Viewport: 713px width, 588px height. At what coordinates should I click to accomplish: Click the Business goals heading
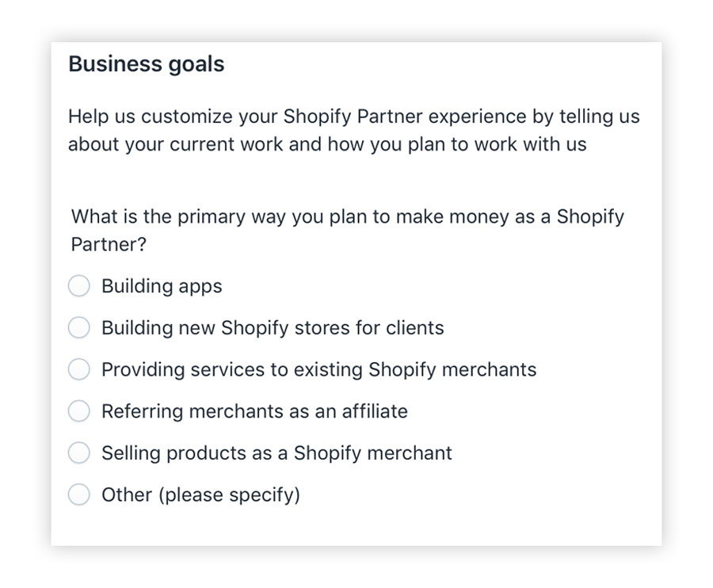147,64
